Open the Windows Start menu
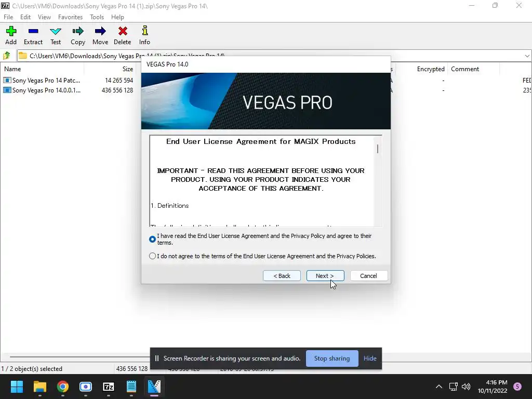Screen dimensions: 532x399 tap(17, 387)
